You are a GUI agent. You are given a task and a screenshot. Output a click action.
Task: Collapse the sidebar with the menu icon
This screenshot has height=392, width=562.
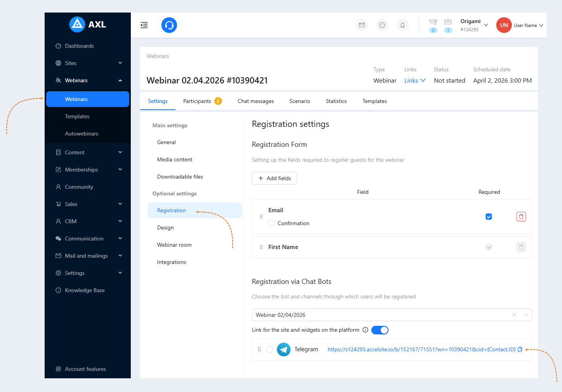click(x=144, y=25)
